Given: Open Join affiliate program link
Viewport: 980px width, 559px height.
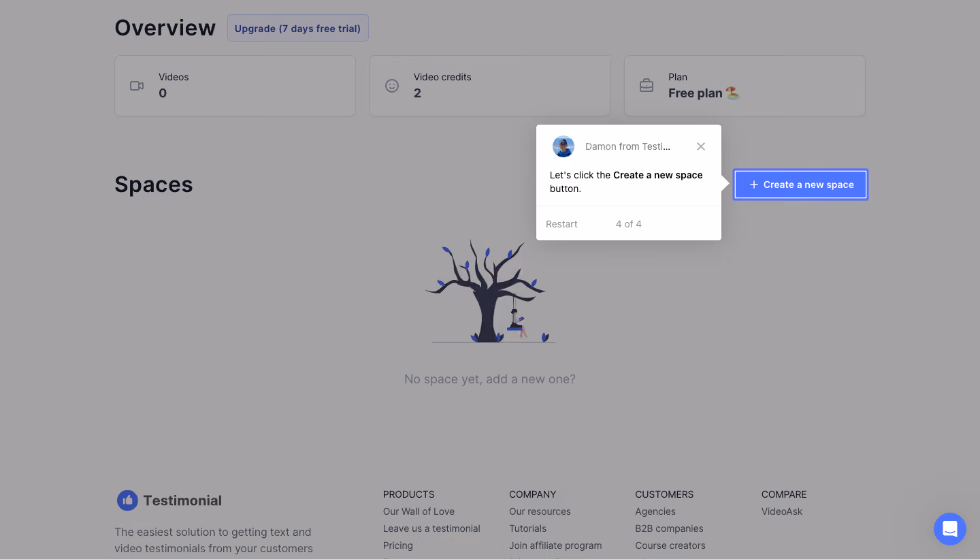Looking at the screenshot, I should point(555,545).
